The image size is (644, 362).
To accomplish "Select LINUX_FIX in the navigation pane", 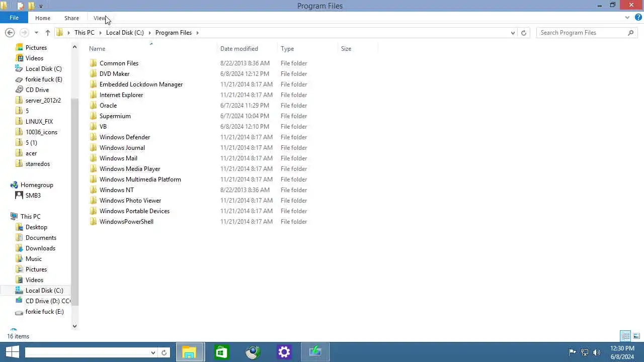I will coord(39,122).
